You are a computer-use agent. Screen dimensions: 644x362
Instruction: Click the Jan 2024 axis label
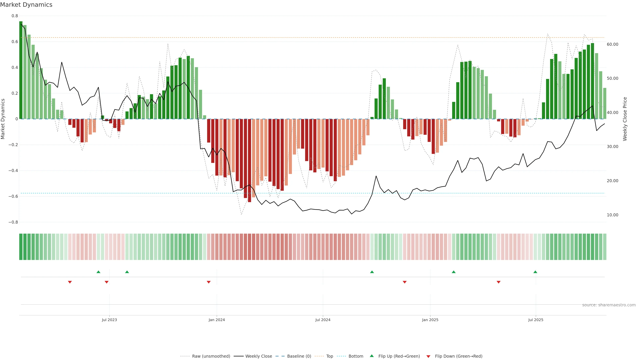point(217,320)
